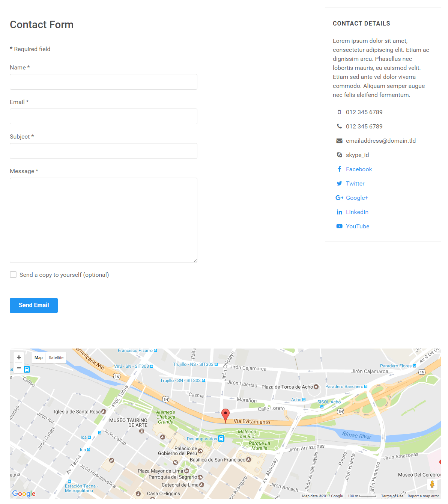Open the Twitter link
448x504 pixels.
(x=355, y=184)
